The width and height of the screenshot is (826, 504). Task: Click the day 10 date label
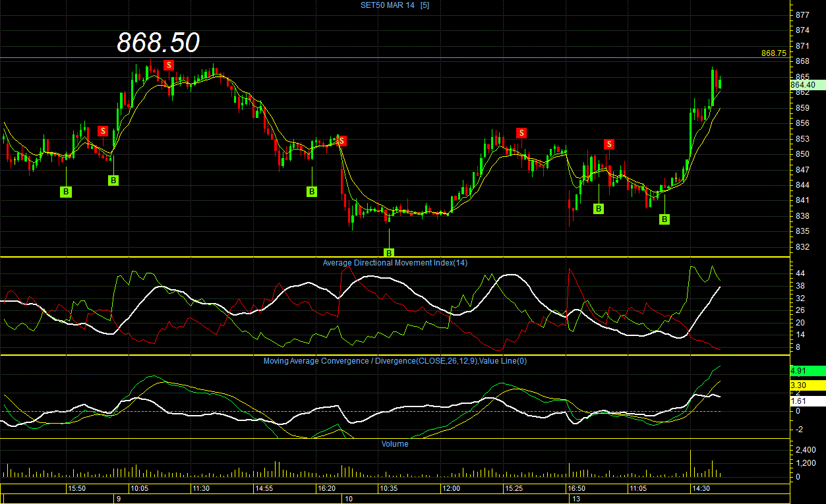coord(349,499)
